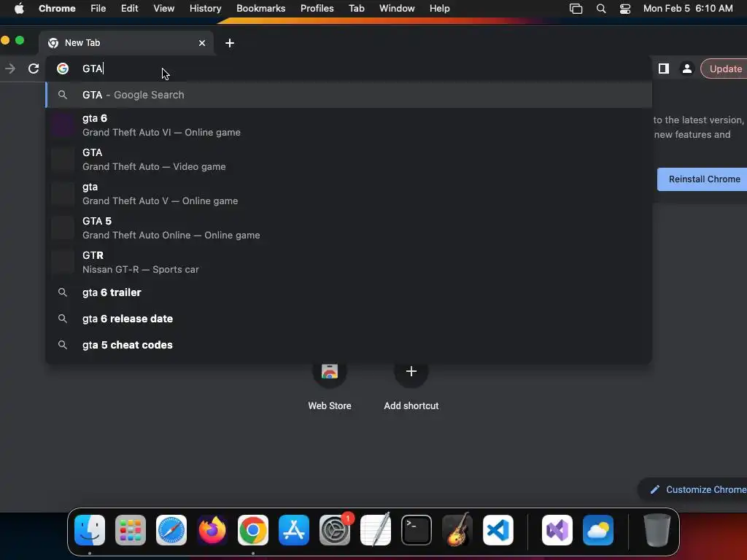This screenshot has height=560, width=747.
Task: Open the View menu
Action: [x=163, y=9]
